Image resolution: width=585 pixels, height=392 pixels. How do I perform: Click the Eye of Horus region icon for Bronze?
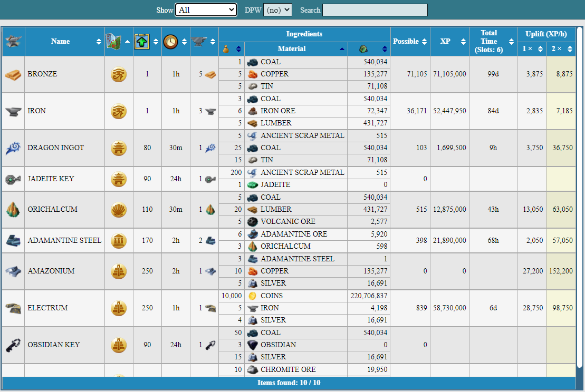coord(119,74)
